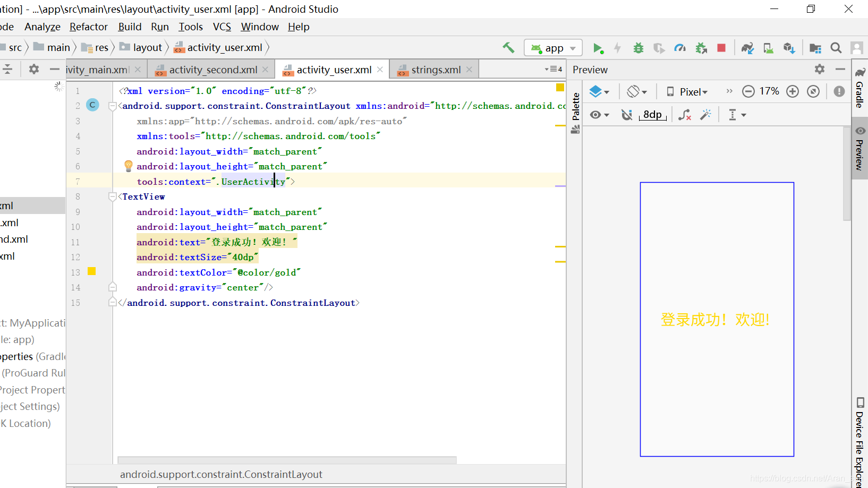Open the Profile app gauge icon
Viewport: 868px width, 488px height.
tap(680, 48)
